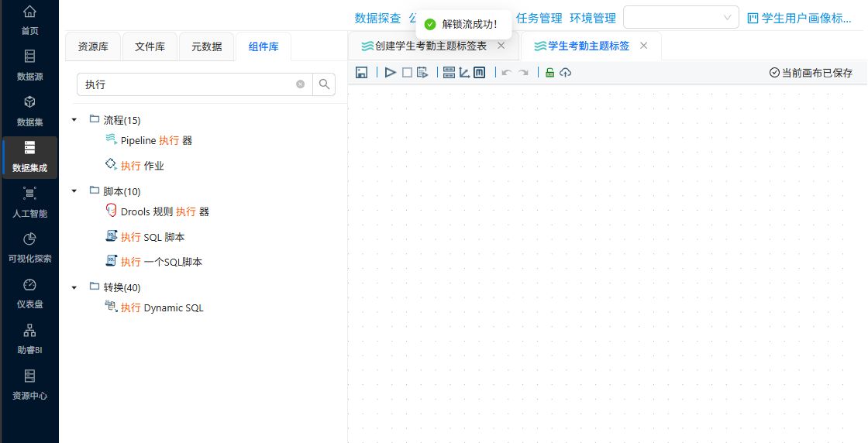Select the 执行 一个SQL脚本 component
Screen dimensions: 868x443
coord(162,262)
